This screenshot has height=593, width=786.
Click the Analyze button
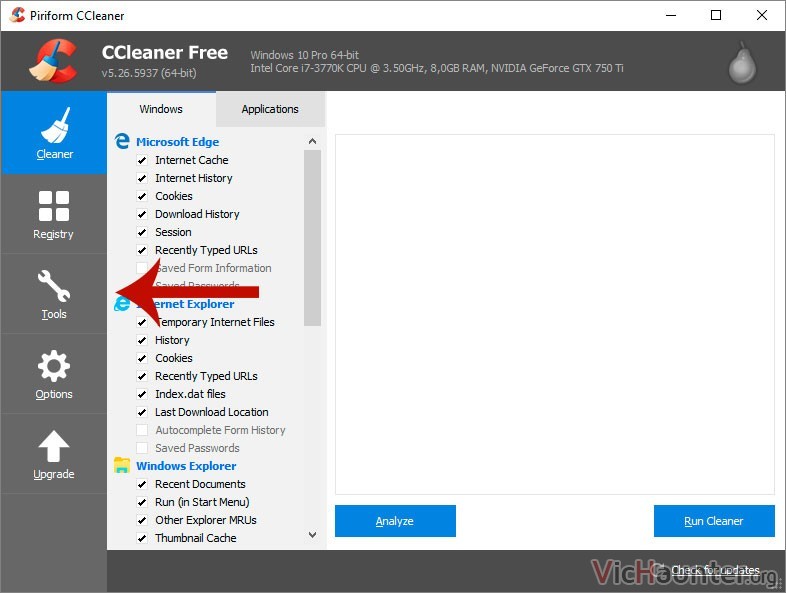click(x=395, y=521)
